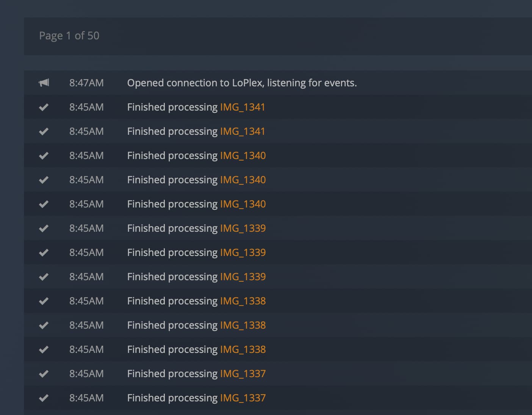Click the Page 1 of 50 indicator
The image size is (532, 415).
69,36
